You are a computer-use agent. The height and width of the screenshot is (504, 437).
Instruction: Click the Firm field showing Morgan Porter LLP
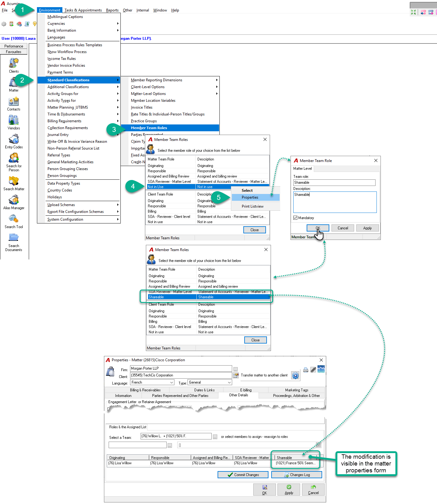(x=181, y=368)
